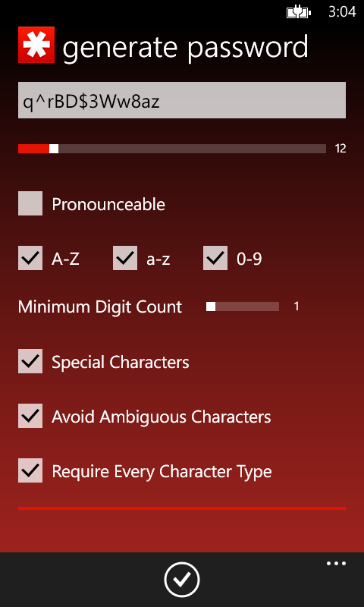Tap the Minimum Digit Count label
364x607 pixels.
coord(100,307)
